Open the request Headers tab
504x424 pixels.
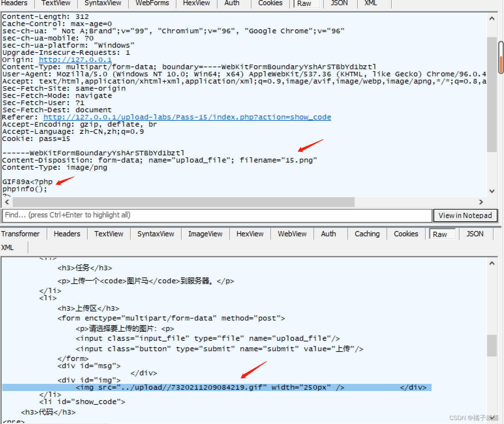(x=15, y=3)
